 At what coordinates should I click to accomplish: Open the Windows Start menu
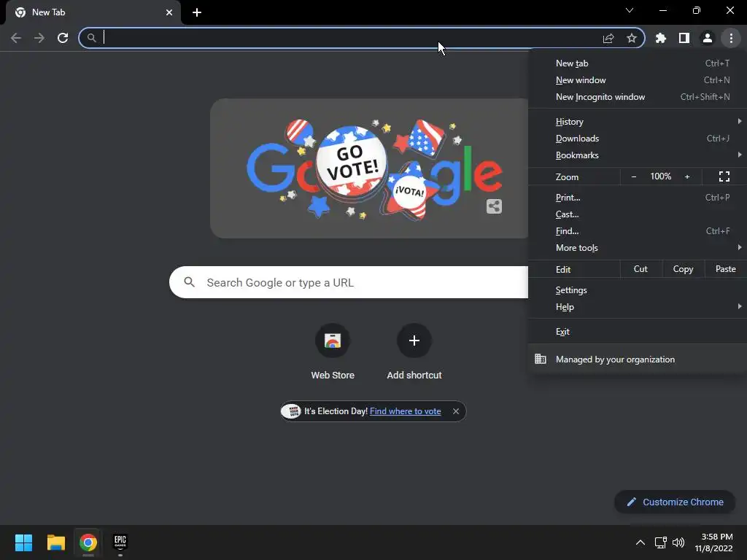click(23, 542)
